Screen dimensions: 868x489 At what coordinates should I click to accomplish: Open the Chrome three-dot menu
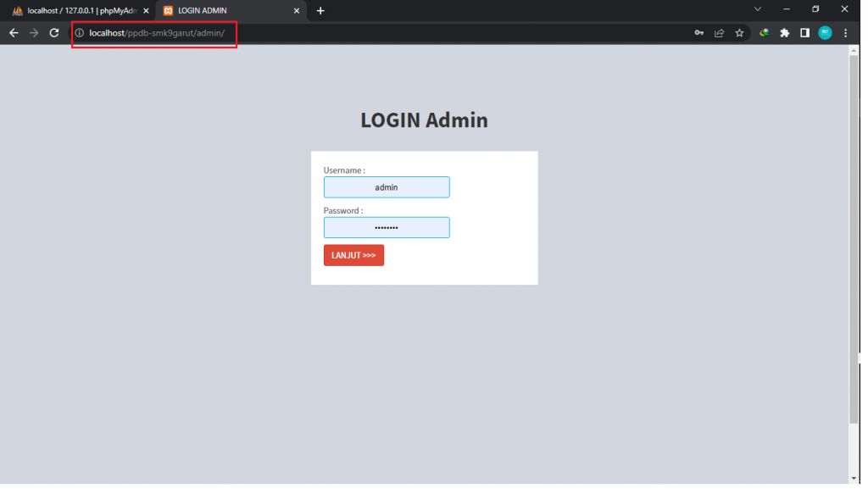845,32
